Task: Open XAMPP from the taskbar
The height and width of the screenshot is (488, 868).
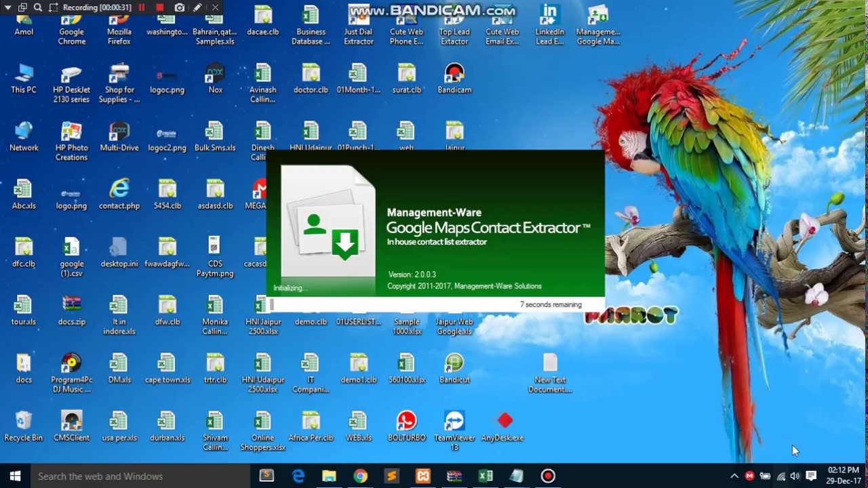Action: tap(423, 476)
